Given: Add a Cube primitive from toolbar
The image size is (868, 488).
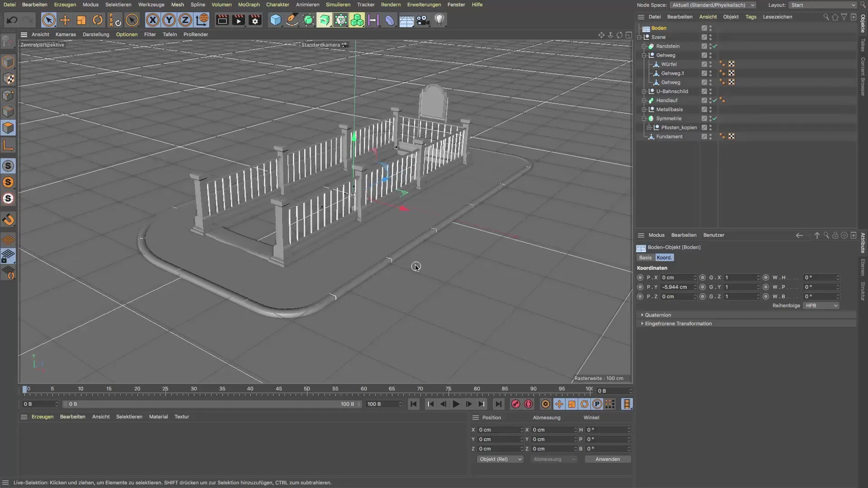Looking at the screenshot, I should (x=275, y=20).
